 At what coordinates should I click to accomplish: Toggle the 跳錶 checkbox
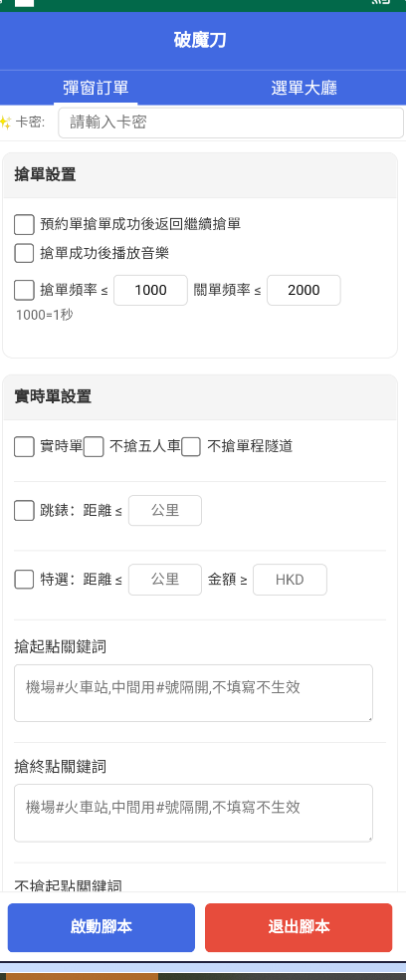24,511
